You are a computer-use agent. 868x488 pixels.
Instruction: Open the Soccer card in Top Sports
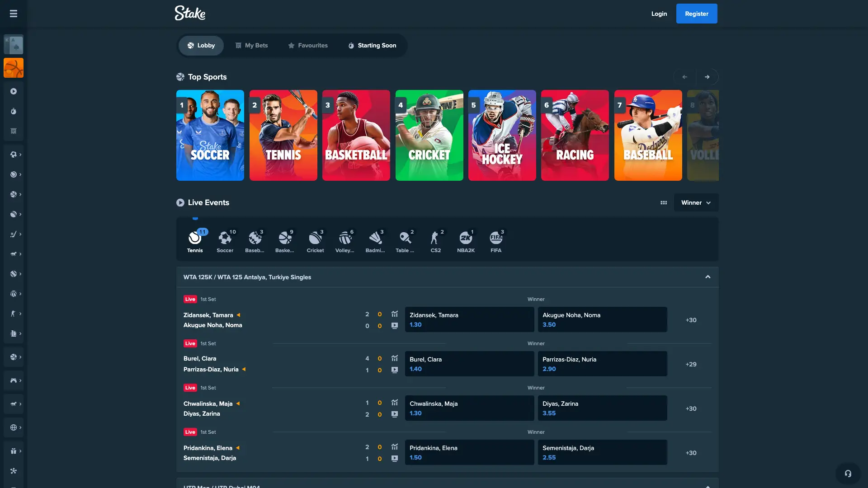pyautogui.click(x=210, y=135)
